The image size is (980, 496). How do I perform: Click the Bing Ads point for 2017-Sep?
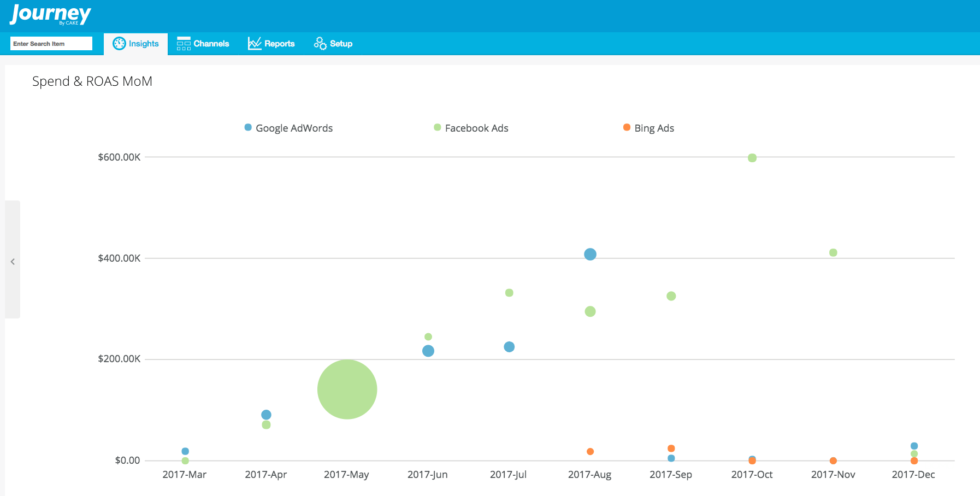click(x=671, y=448)
